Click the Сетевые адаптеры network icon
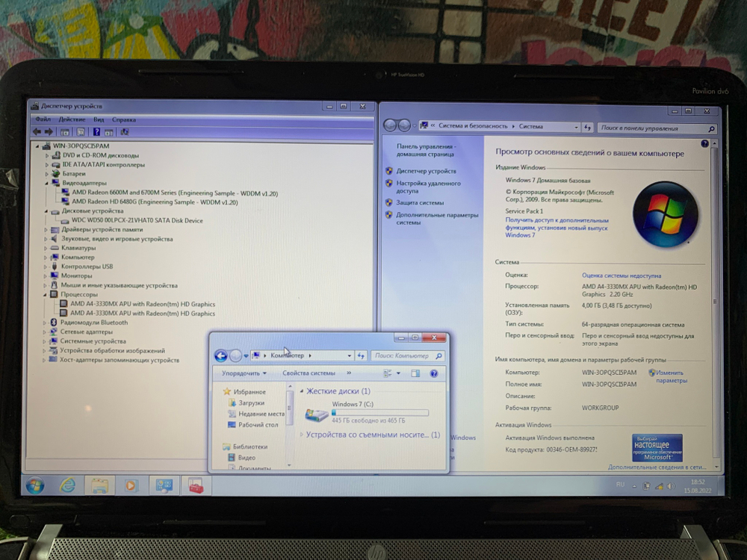 53,332
